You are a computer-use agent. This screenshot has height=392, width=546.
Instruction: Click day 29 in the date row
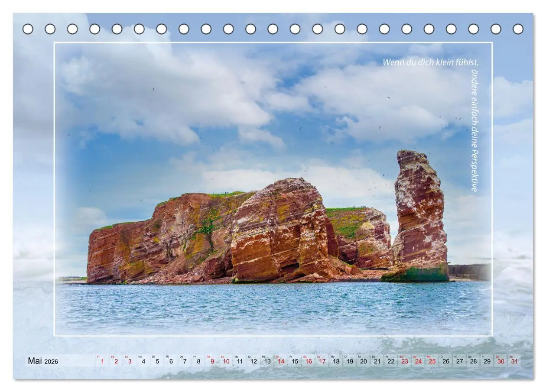pos(487,361)
